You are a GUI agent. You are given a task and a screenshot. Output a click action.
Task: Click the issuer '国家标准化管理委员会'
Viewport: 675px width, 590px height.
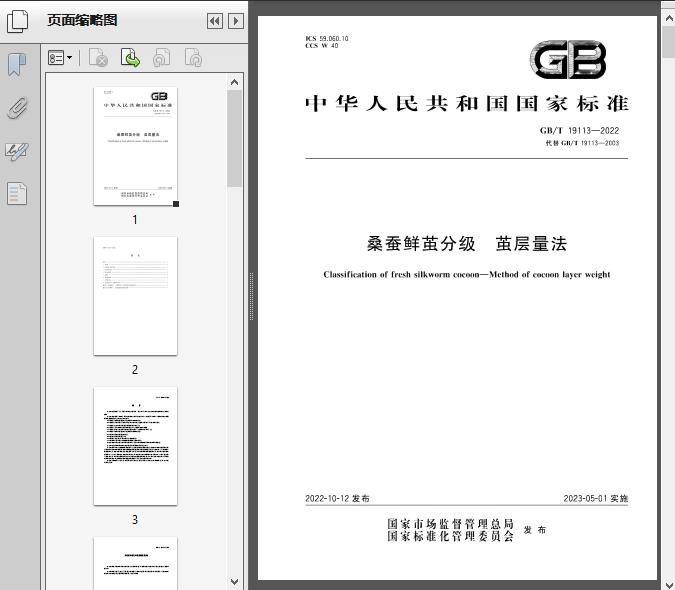click(450, 536)
